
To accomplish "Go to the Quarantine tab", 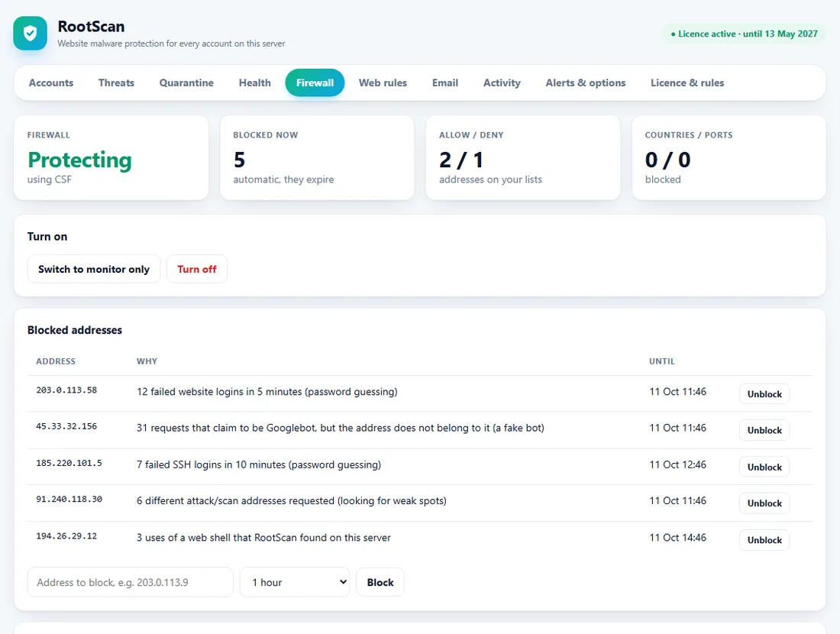I will coord(186,83).
